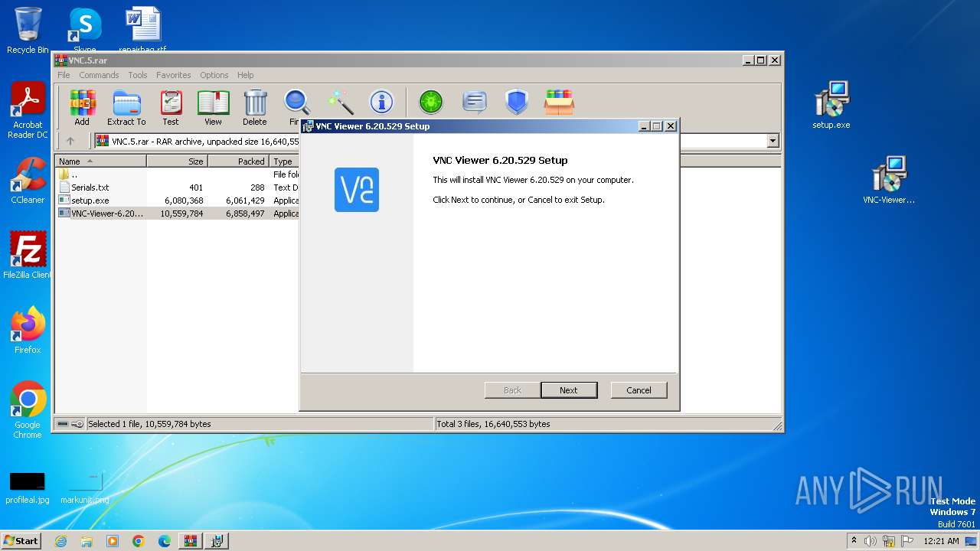
Task: Open the Tools menu
Action: click(138, 75)
